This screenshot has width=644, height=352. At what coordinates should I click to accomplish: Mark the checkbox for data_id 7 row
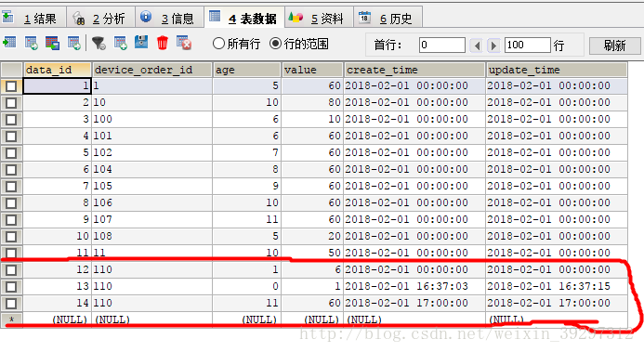click(11, 187)
